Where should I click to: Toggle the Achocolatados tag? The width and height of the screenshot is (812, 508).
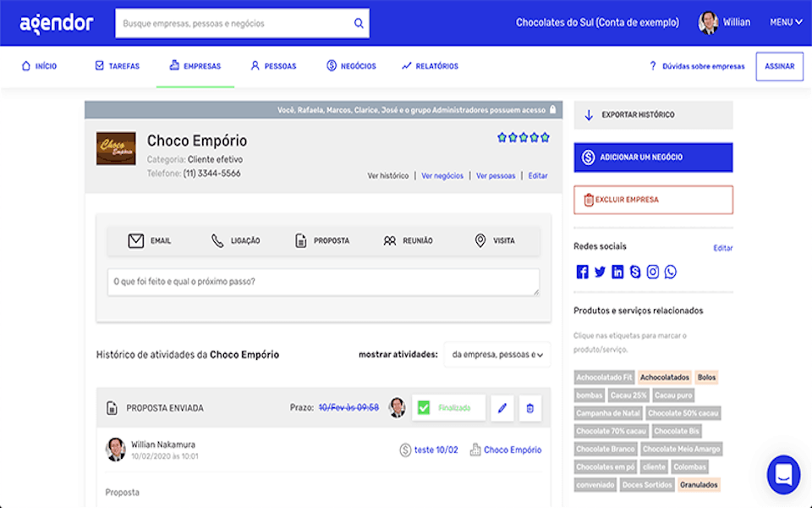(x=665, y=378)
